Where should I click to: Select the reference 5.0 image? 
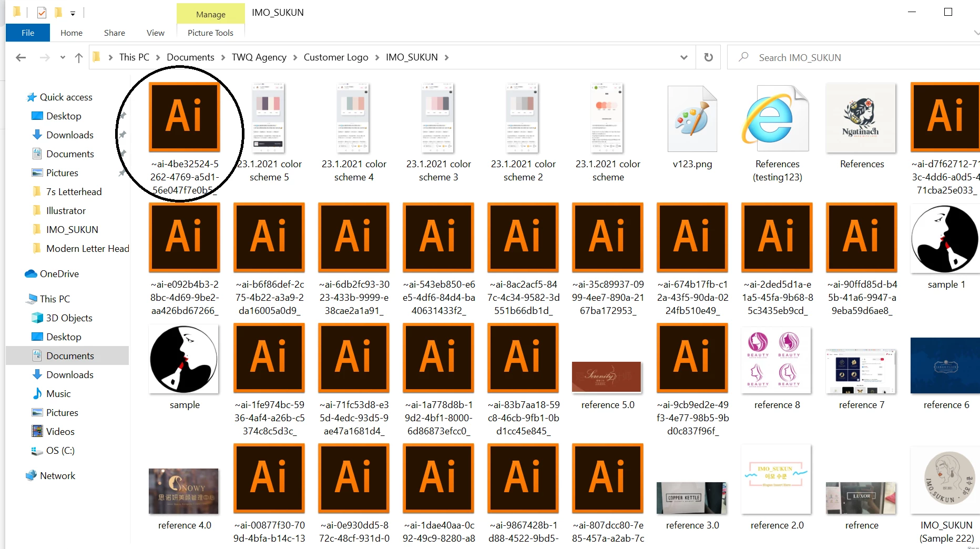[x=607, y=377]
